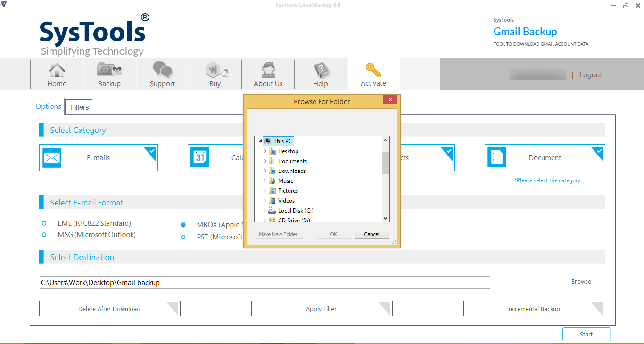Image resolution: width=644 pixels, height=344 pixels.
Task: Click the Music folder icon
Action: (x=272, y=180)
